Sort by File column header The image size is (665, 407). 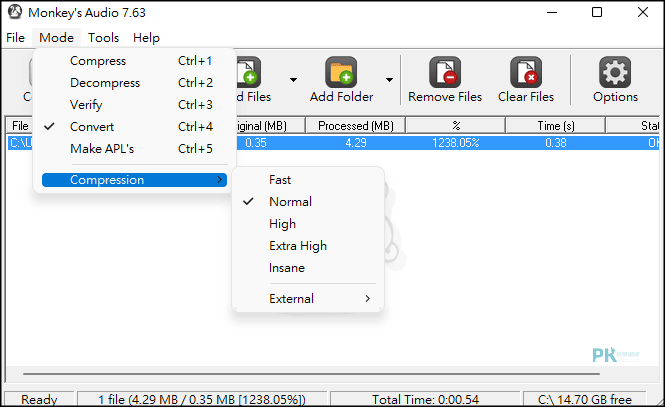[20, 126]
